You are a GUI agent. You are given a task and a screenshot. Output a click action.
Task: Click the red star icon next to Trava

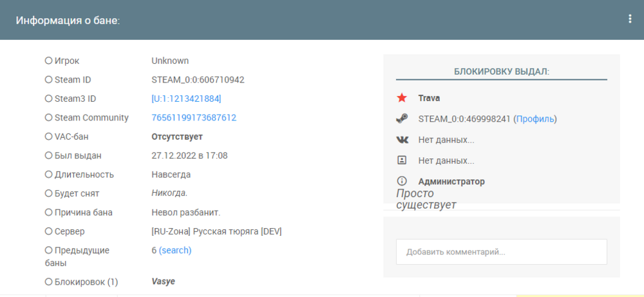(x=402, y=99)
